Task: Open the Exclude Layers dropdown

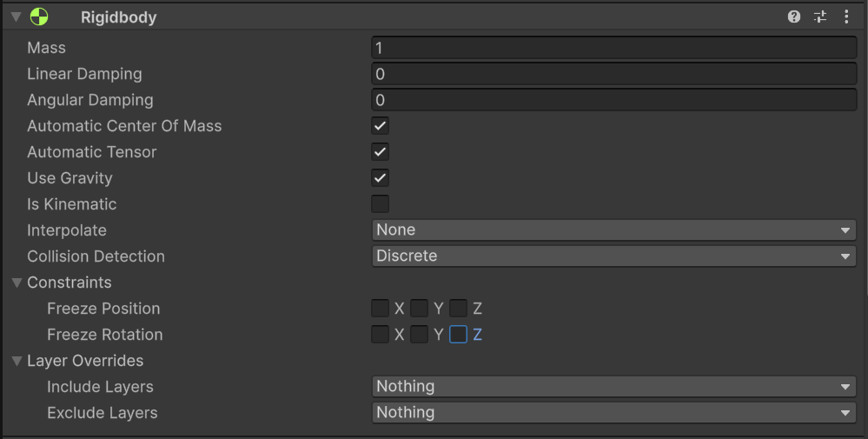Action: click(x=613, y=413)
